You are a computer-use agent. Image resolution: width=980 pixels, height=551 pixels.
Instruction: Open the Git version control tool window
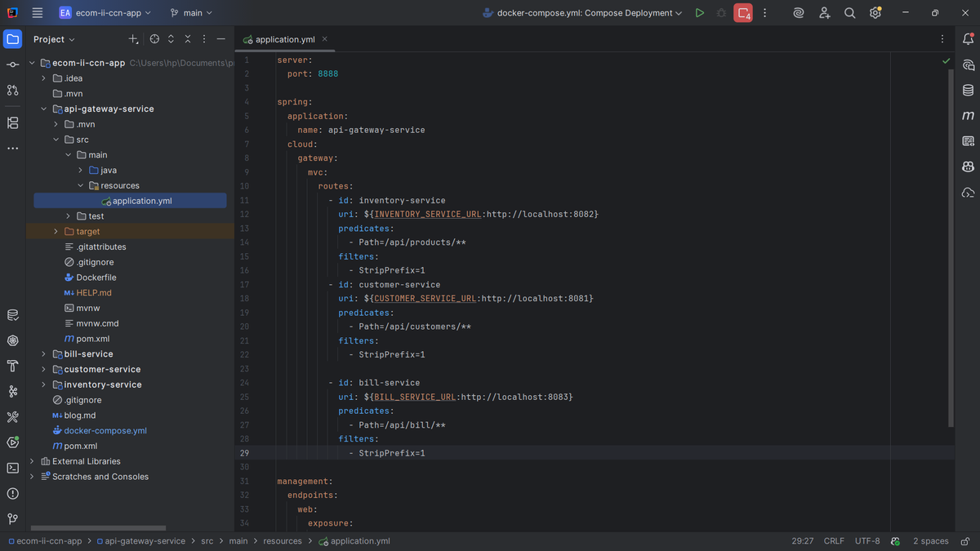[x=12, y=518]
